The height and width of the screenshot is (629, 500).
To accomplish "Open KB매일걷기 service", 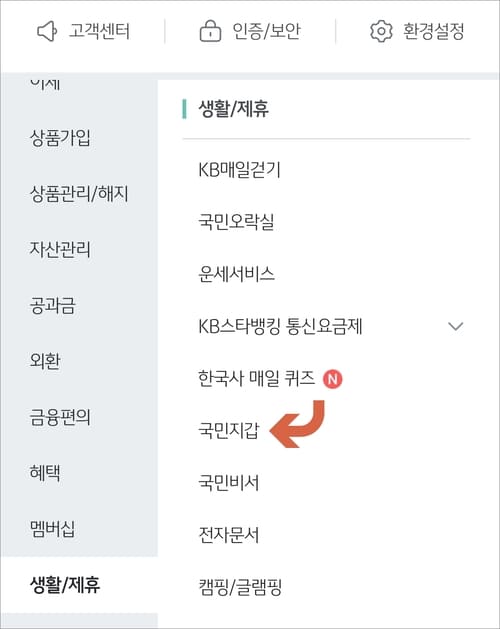I will pyautogui.click(x=240, y=170).
